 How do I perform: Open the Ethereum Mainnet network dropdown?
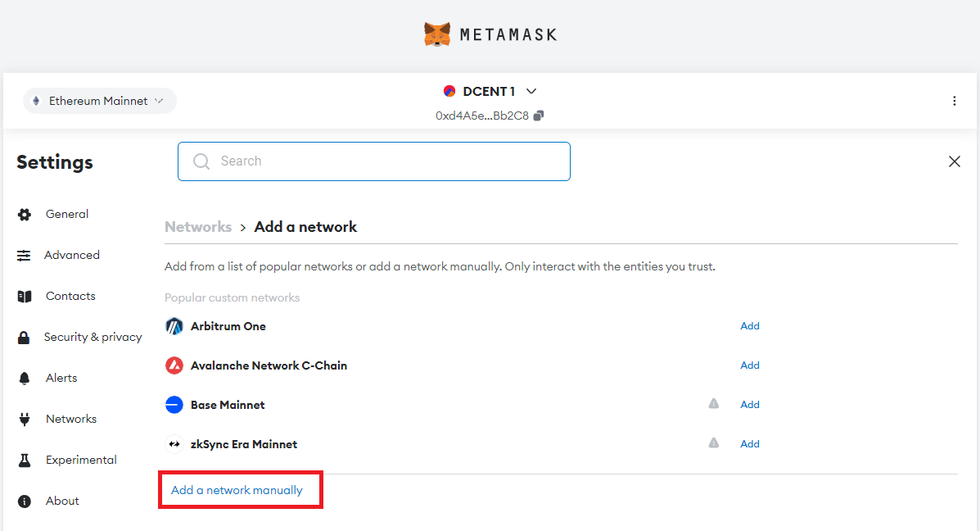pos(99,101)
